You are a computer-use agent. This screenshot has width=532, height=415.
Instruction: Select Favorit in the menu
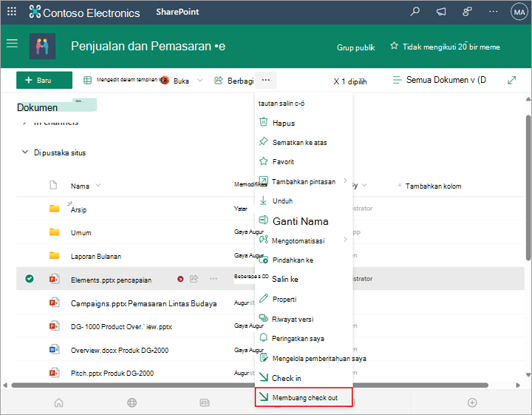pyautogui.click(x=304, y=162)
